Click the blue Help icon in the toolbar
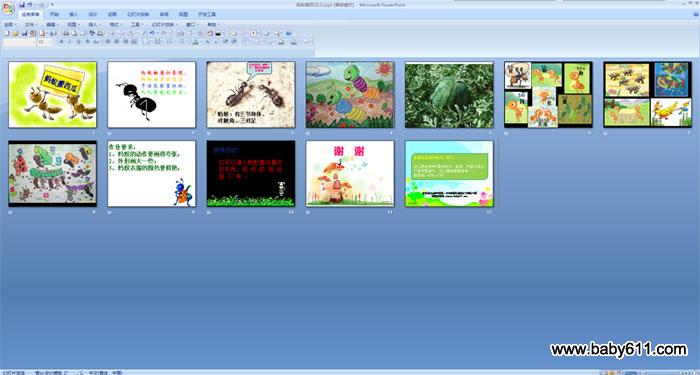This screenshot has height=375, width=700. click(x=288, y=33)
